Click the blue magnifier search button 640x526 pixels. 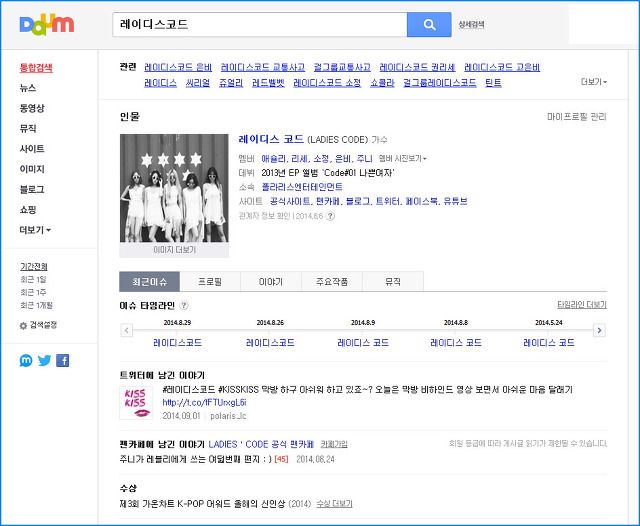(x=429, y=24)
